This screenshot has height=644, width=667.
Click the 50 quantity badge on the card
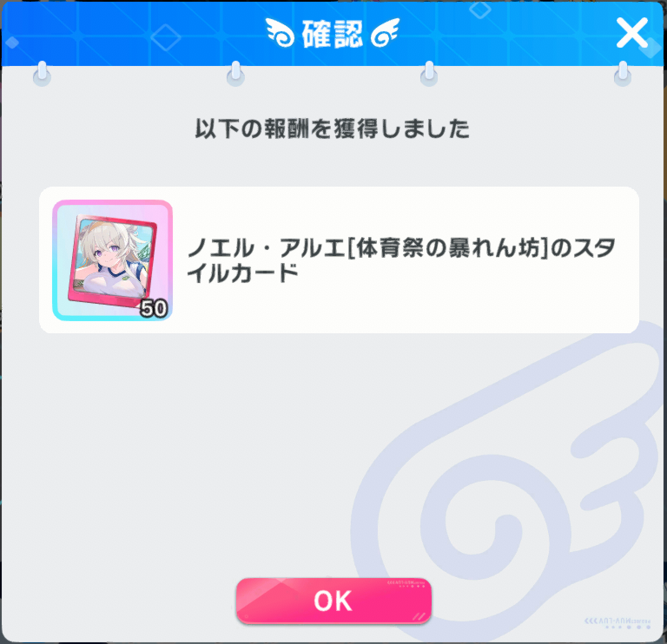[154, 308]
